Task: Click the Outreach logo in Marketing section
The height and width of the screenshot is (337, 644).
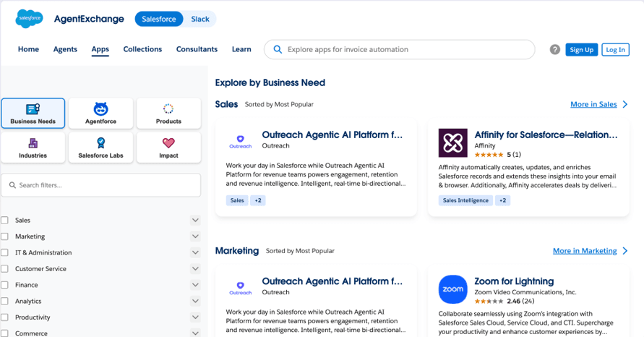Action: tap(240, 288)
